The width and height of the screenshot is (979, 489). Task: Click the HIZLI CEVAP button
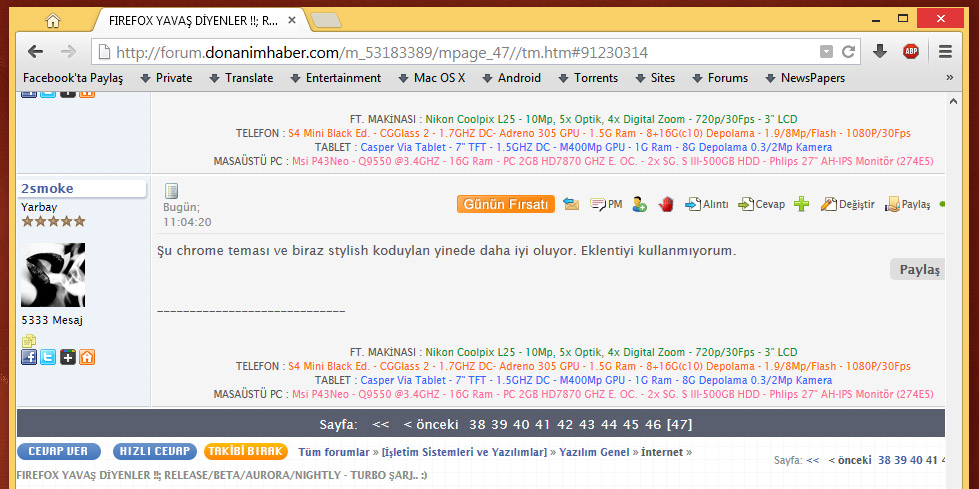(x=155, y=452)
